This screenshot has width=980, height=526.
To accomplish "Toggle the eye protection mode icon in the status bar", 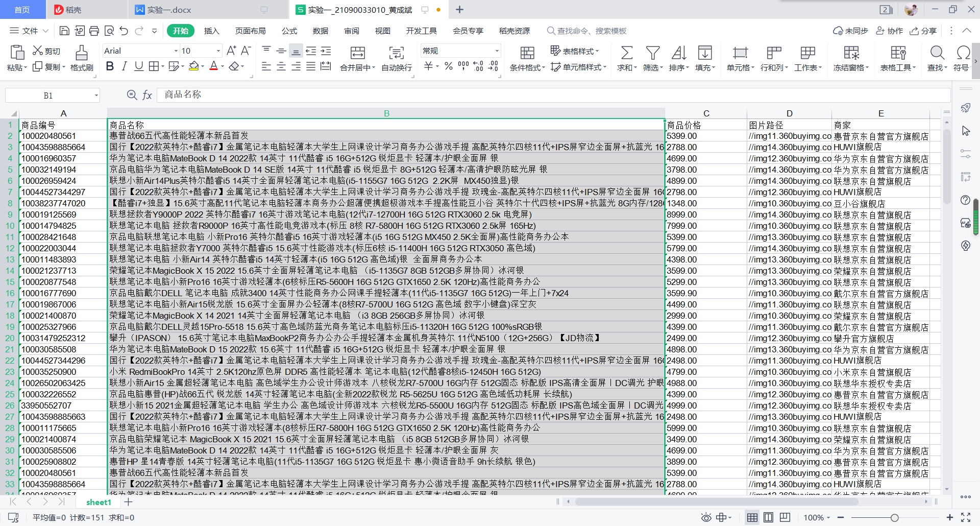I will [706, 517].
